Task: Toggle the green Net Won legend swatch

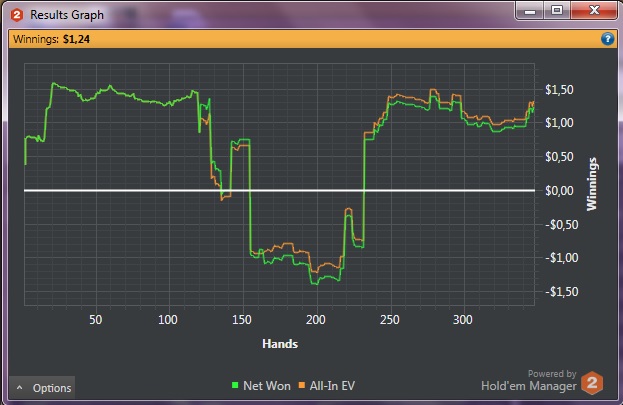Action: (x=235, y=385)
